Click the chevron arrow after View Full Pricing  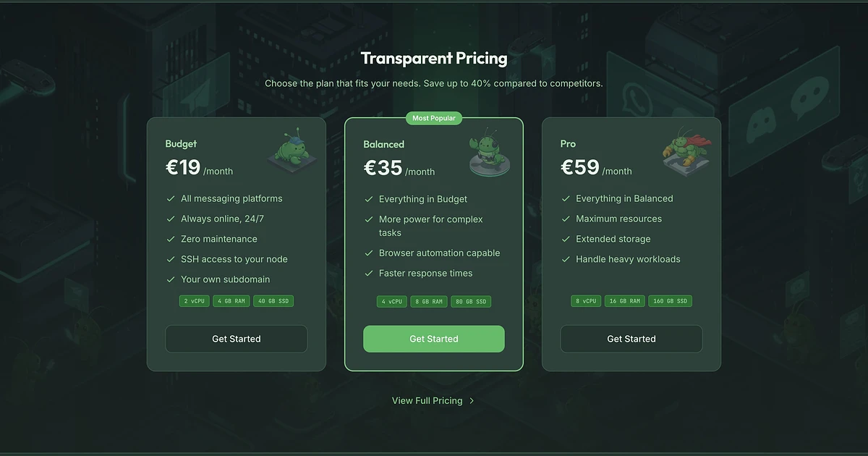[x=472, y=400]
